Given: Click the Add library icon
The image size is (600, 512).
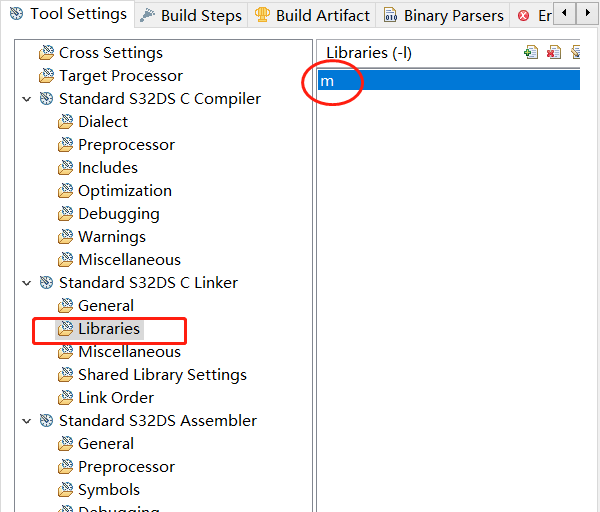Looking at the screenshot, I should pyautogui.click(x=531, y=52).
